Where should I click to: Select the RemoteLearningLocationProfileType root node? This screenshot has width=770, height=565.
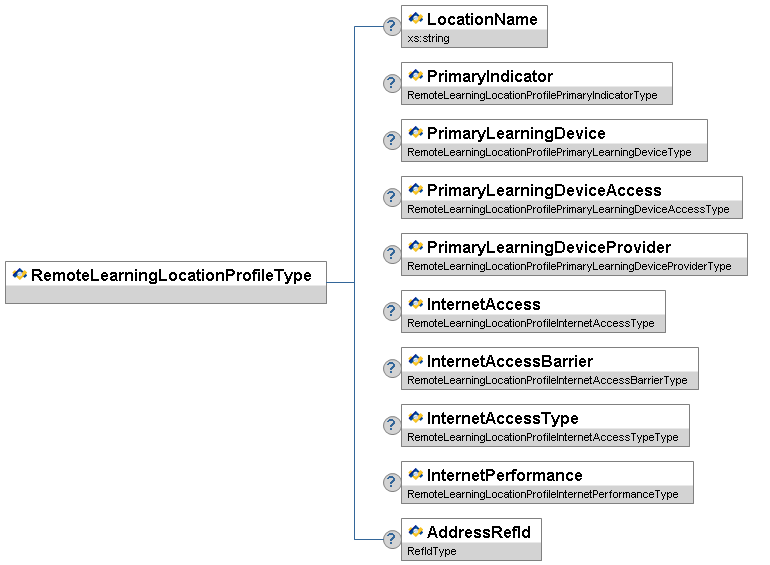click(x=171, y=275)
